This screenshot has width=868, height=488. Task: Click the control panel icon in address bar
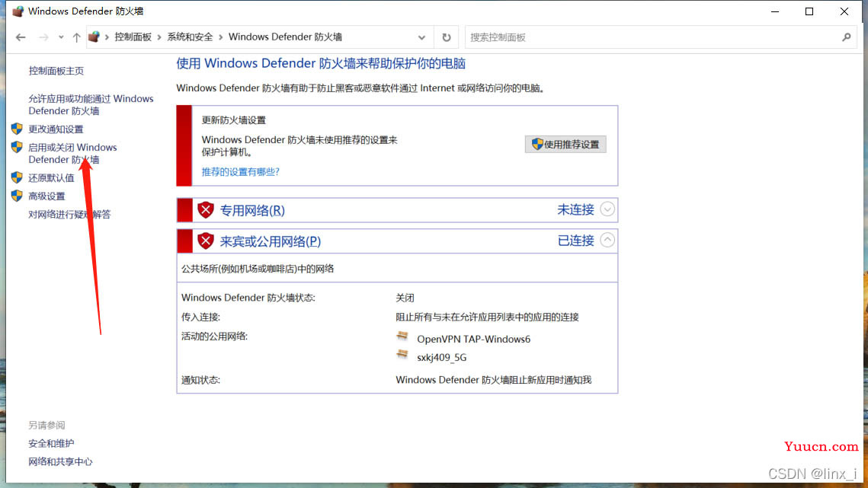click(x=94, y=37)
